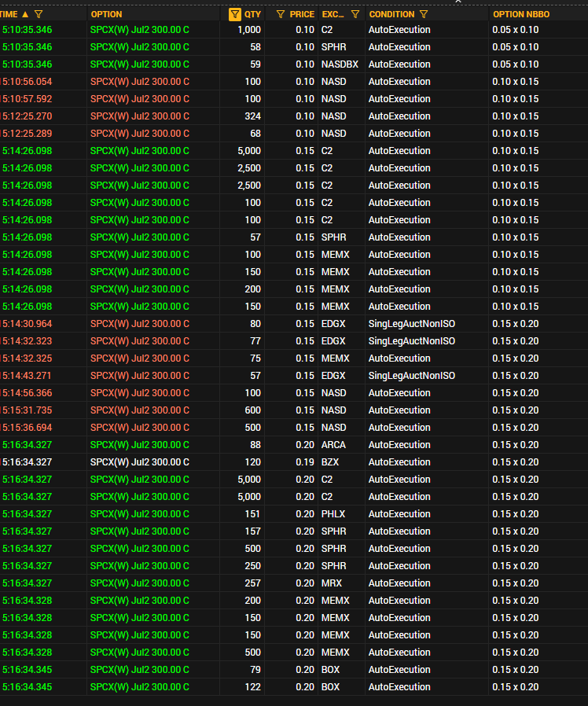The image size is (588, 706).
Task: Select the 324 quantity cell
Action: [252, 116]
